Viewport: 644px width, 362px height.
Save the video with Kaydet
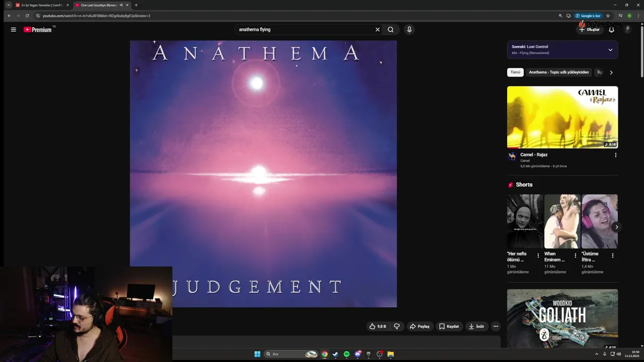point(449,326)
